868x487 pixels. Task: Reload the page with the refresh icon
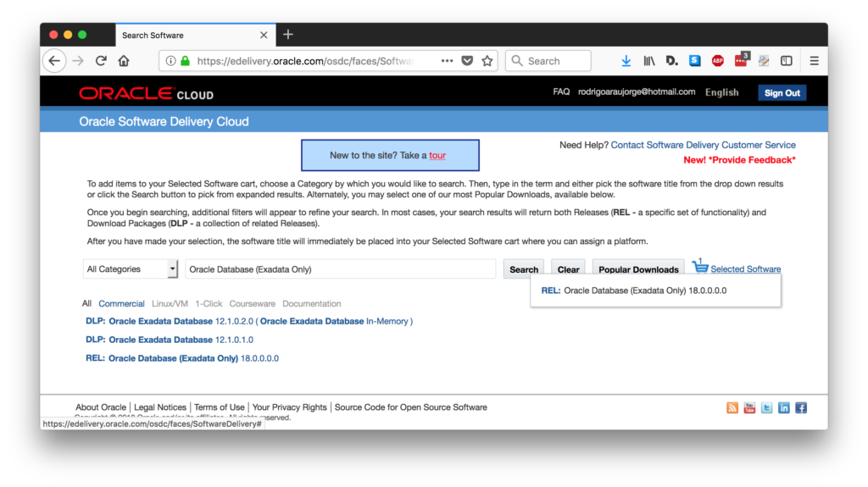[x=101, y=61]
